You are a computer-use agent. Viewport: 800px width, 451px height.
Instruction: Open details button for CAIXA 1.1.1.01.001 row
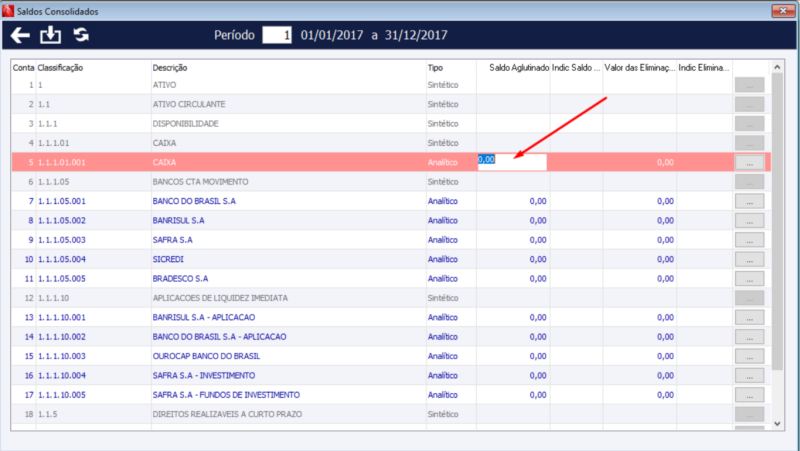tap(749, 163)
